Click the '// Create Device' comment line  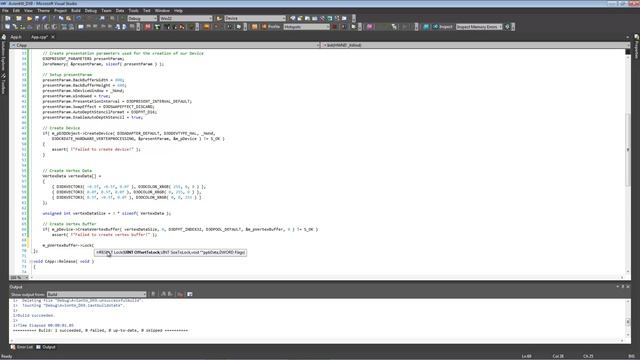(x=61, y=128)
